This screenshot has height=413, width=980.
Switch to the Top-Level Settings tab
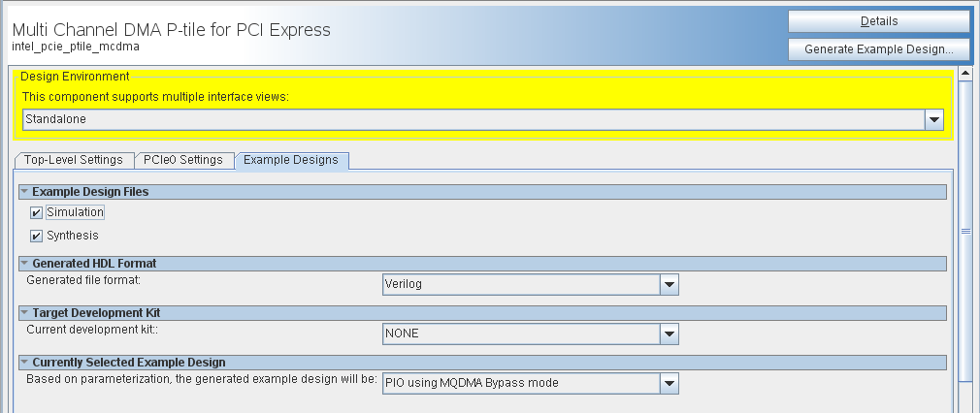[74, 160]
